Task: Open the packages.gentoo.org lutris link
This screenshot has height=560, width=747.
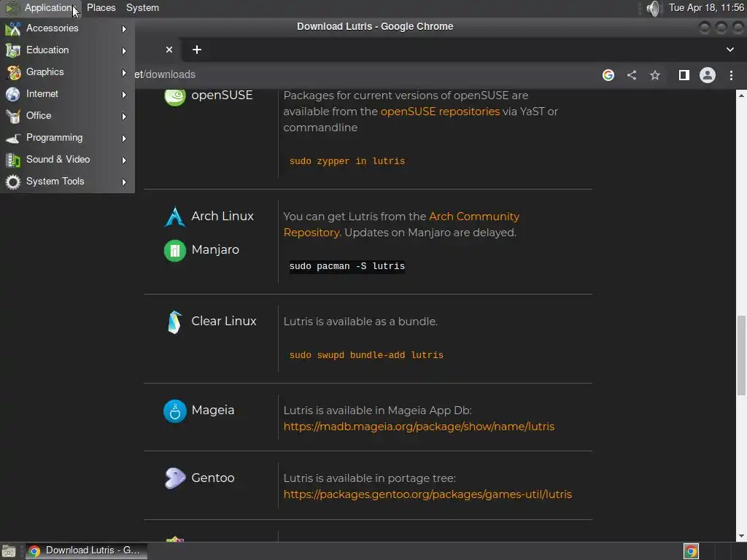Action: pos(427,494)
